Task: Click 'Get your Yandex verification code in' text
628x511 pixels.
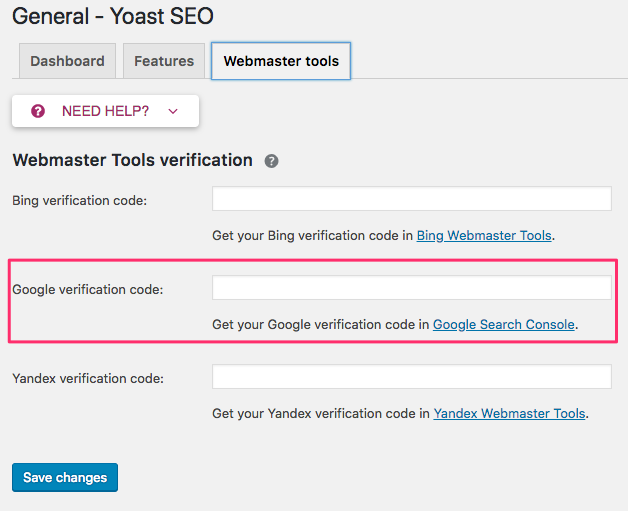Action: (x=321, y=414)
